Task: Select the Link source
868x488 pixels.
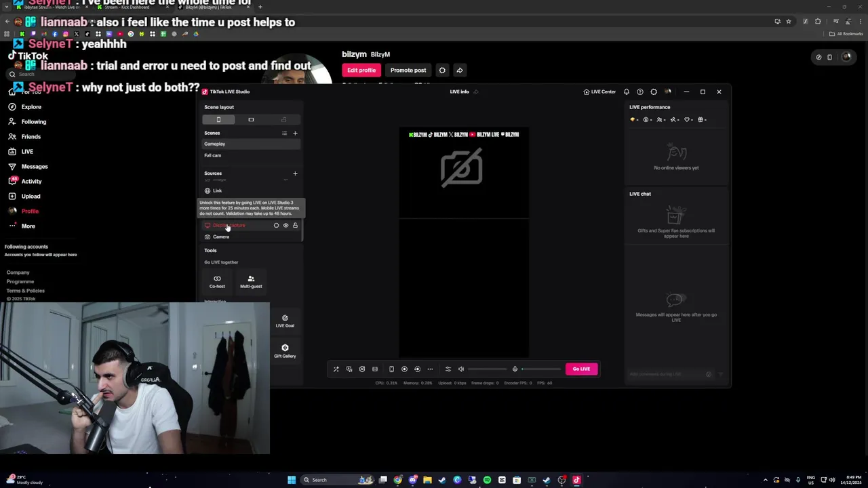Action: pyautogui.click(x=251, y=190)
